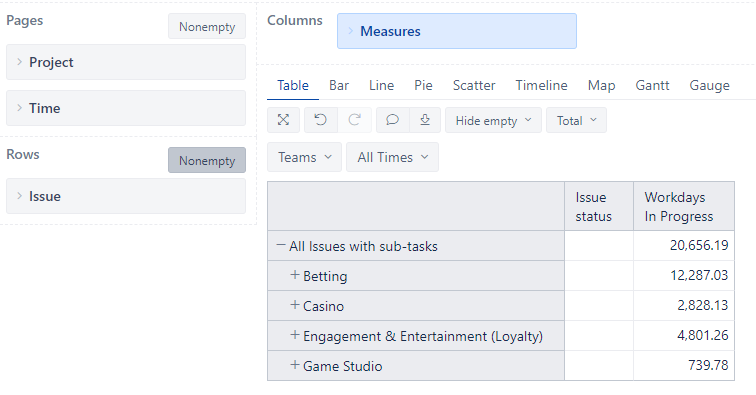Click the Engagement & Entertainment (Loyalty) label
756x395 pixels.
tap(423, 336)
